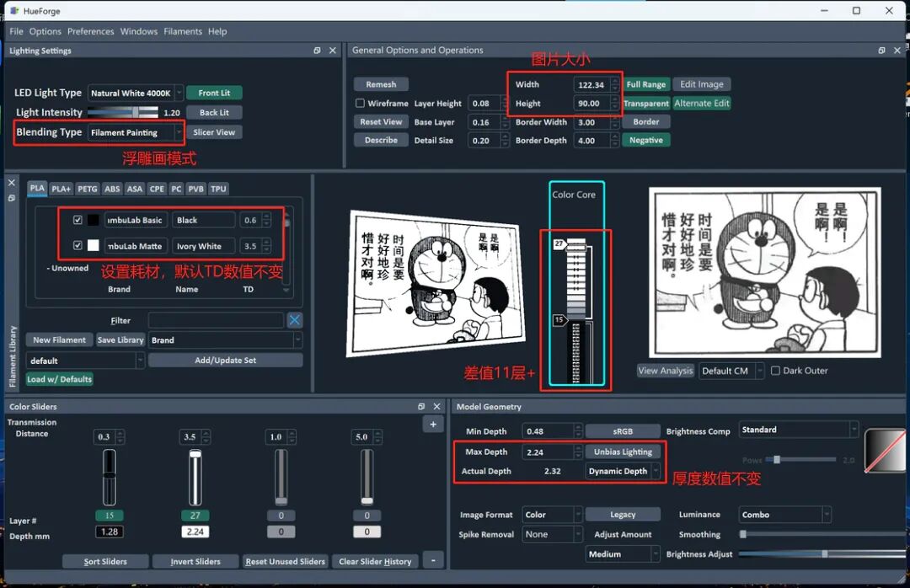
Task: Enable the Dark Outer checkbox
Action: point(775,371)
